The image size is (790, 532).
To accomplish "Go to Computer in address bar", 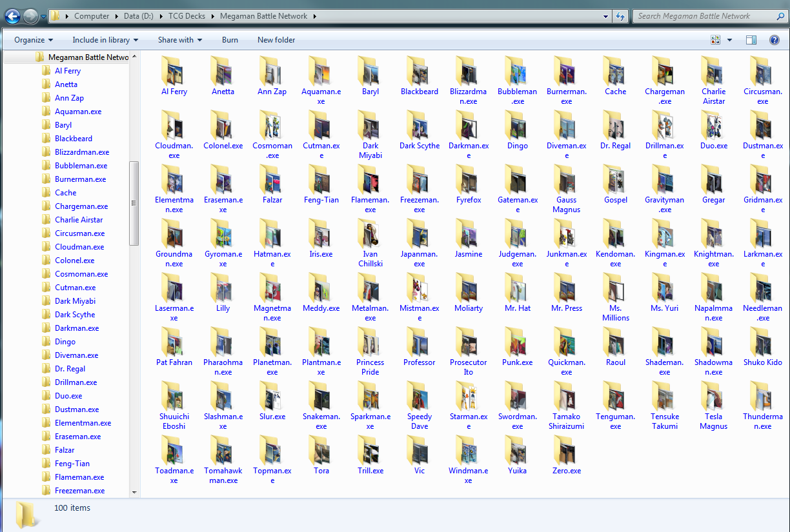I will tap(92, 16).
